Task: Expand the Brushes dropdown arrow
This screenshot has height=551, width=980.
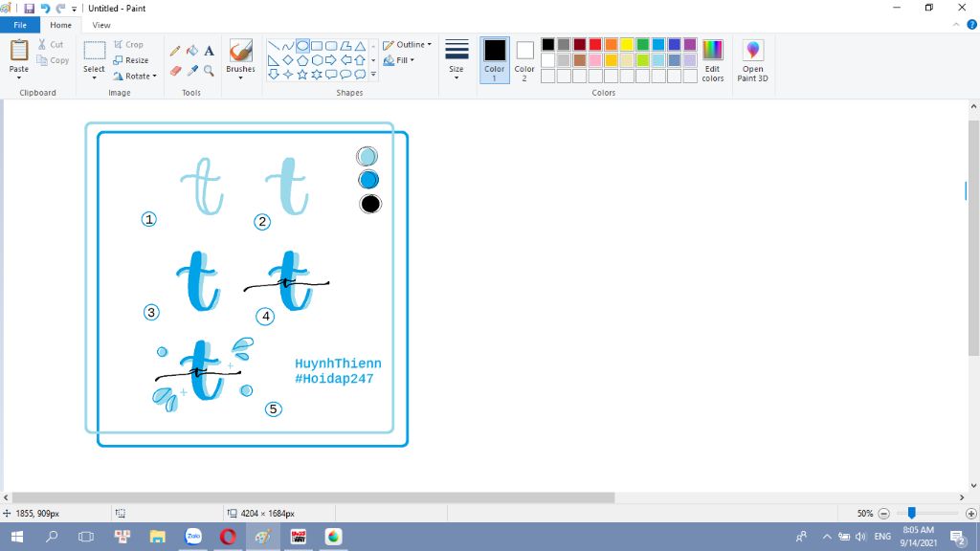Action: pyautogui.click(x=240, y=78)
